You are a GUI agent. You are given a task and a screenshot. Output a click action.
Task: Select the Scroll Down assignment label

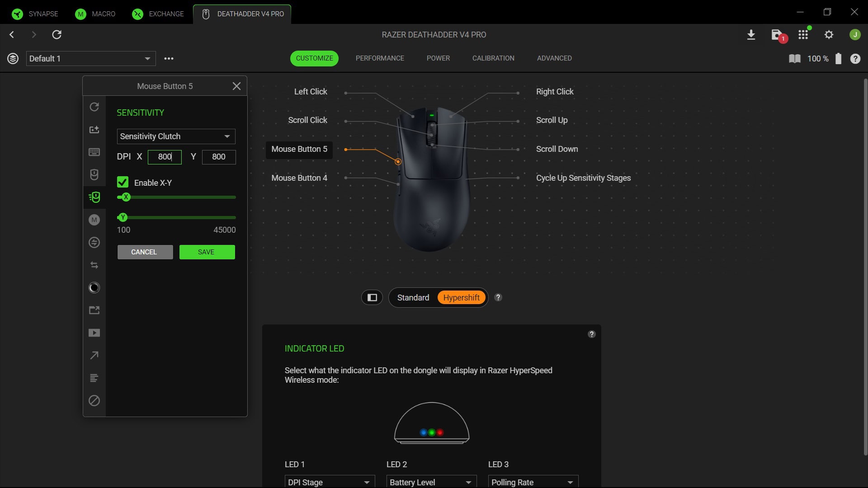(557, 149)
